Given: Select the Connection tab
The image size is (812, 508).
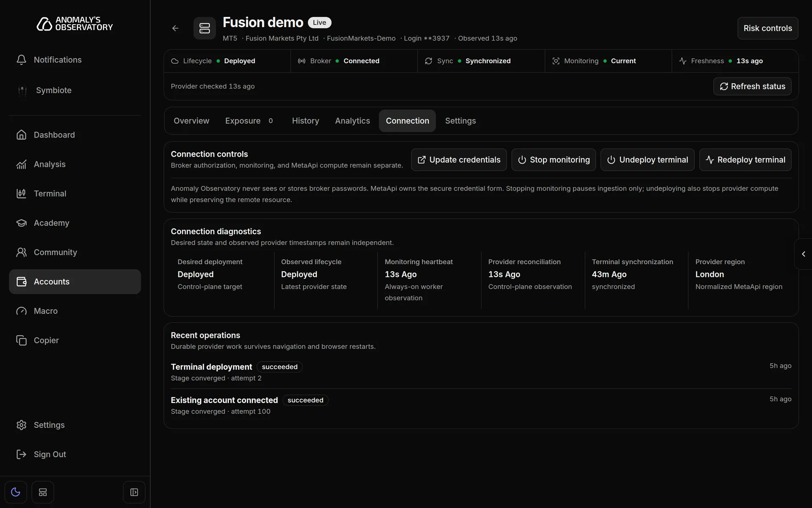Looking at the screenshot, I should click(x=407, y=121).
